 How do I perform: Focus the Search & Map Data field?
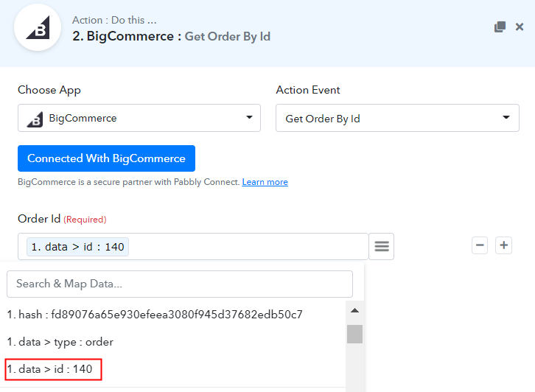click(180, 284)
